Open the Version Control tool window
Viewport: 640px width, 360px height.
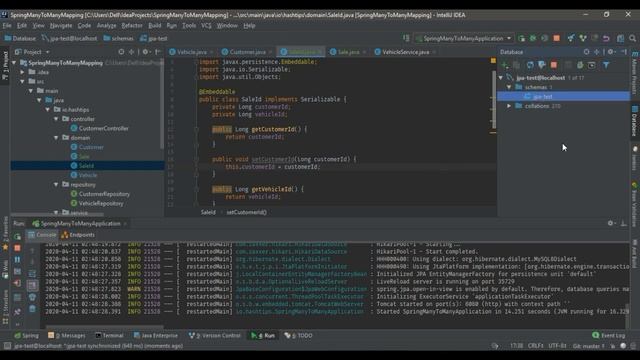tap(215, 336)
